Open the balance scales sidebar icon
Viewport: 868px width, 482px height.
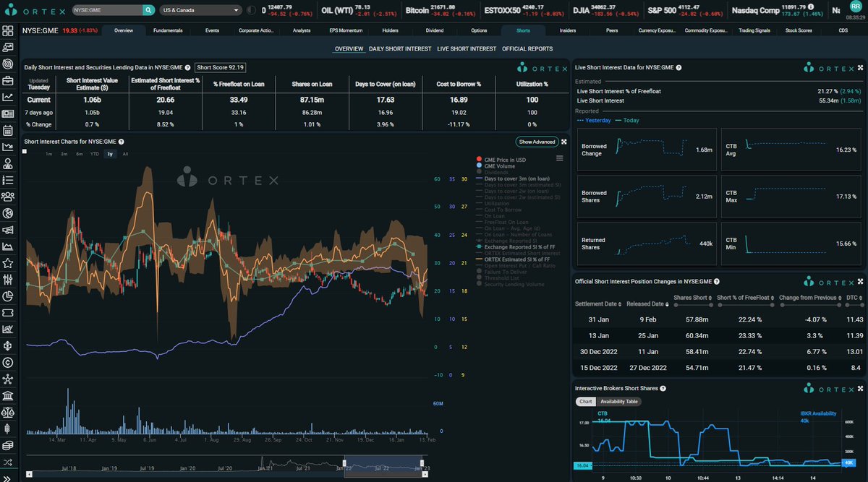pyautogui.click(x=8, y=412)
